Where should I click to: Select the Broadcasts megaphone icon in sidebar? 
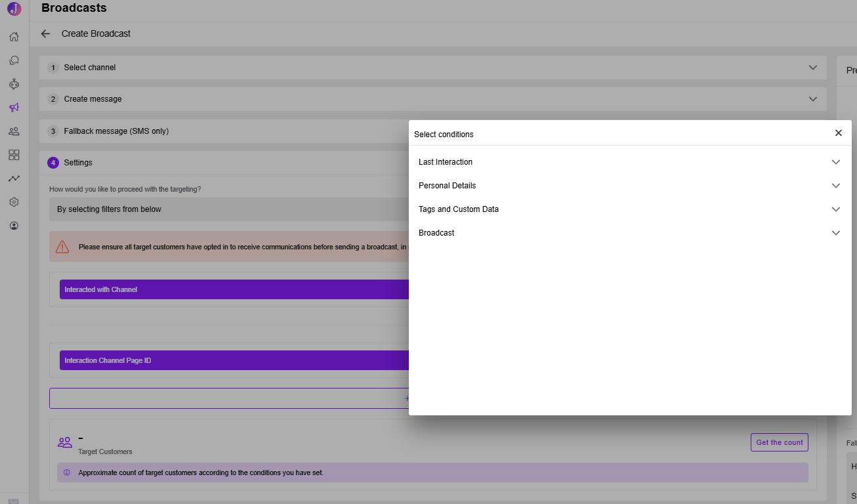(14, 108)
